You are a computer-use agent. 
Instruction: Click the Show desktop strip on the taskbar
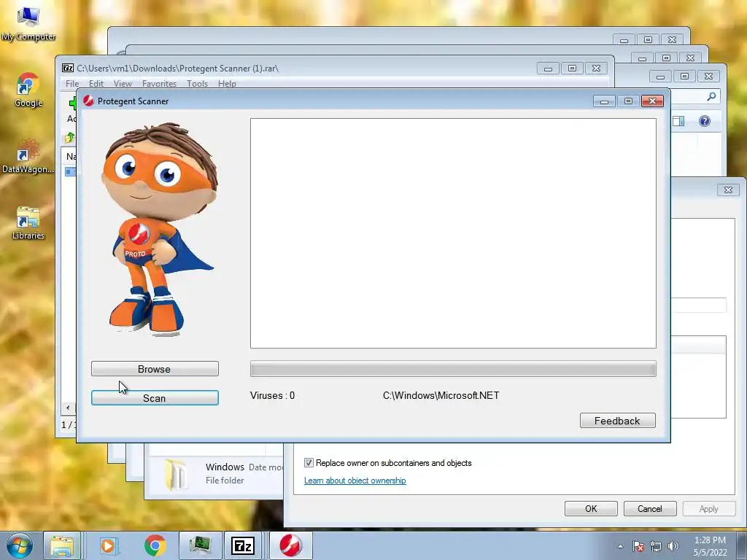(x=742, y=545)
